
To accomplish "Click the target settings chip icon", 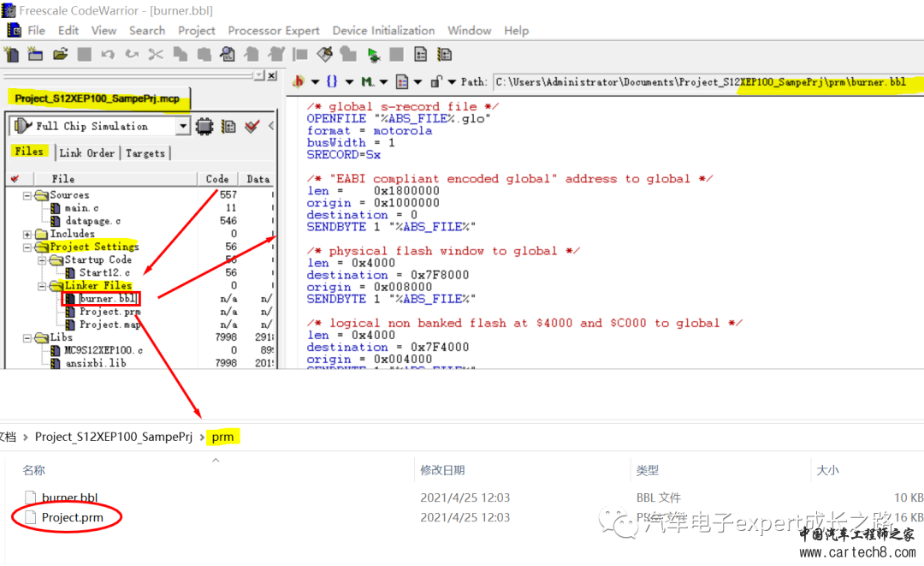I will click(204, 126).
